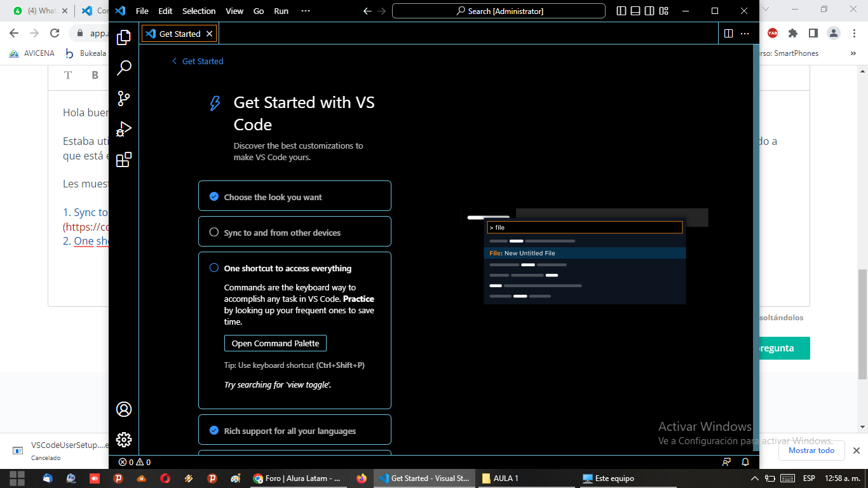The width and height of the screenshot is (868, 488).
Task: Open the Extensions view
Action: (124, 159)
